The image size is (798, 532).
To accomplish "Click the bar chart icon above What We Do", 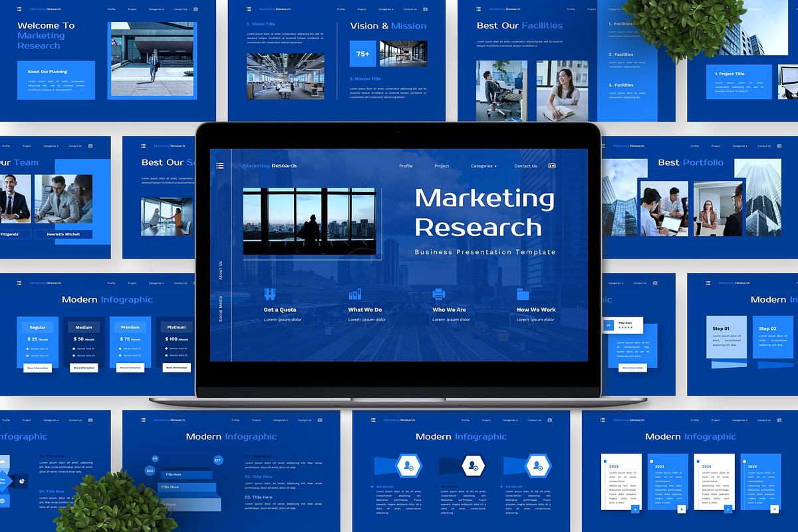I will click(354, 294).
